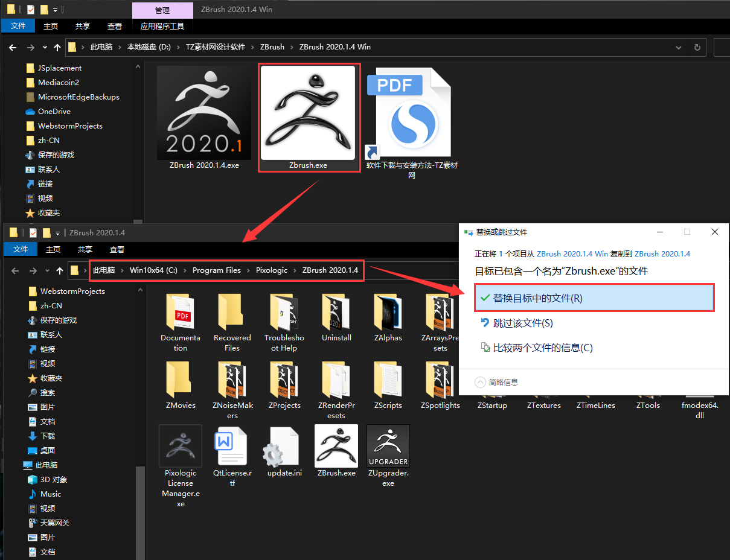Switch to 共享 tab in top window
Screen dimensions: 730x560
[x=83, y=26]
